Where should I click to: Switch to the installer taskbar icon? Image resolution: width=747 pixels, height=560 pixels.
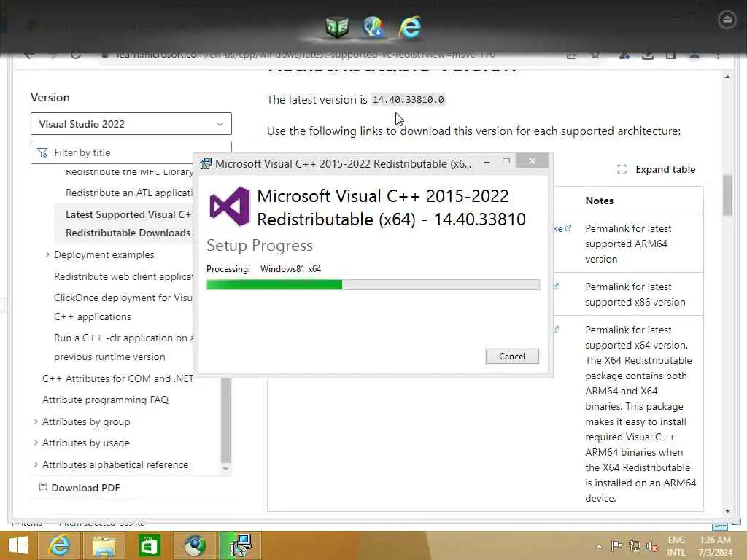coord(239,545)
